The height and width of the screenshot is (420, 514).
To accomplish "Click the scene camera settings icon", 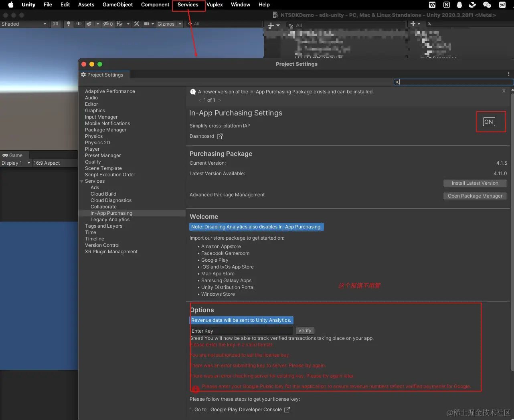I will click(147, 24).
